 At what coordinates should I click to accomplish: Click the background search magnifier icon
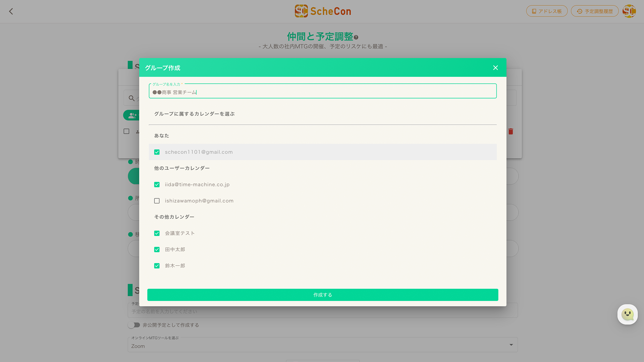pyautogui.click(x=131, y=98)
